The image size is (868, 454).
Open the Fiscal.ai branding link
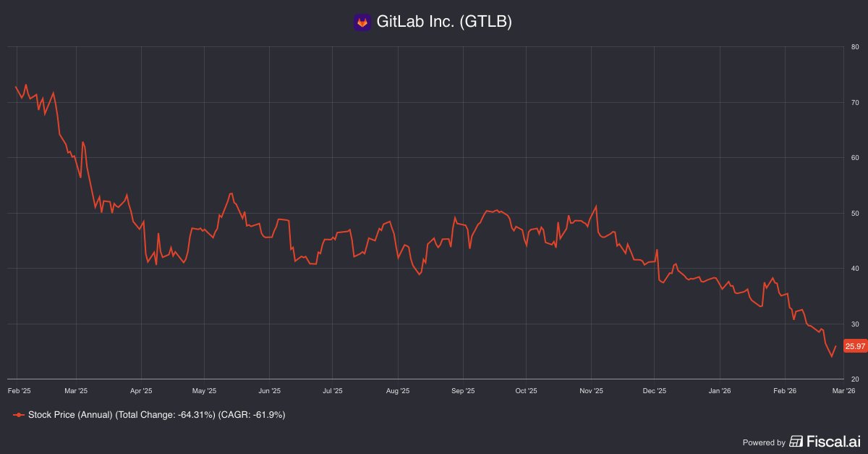[825, 442]
